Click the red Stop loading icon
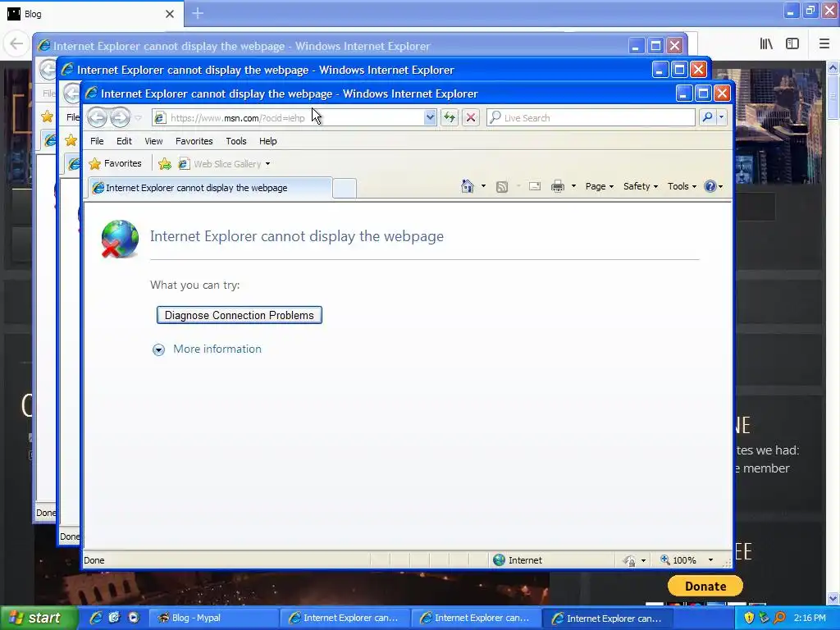Image resolution: width=840 pixels, height=630 pixels. tap(471, 117)
